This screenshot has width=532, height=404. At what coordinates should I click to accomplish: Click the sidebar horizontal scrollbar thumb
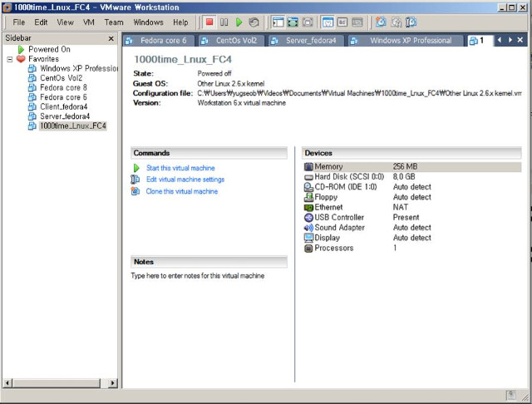pyautogui.click(x=57, y=383)
